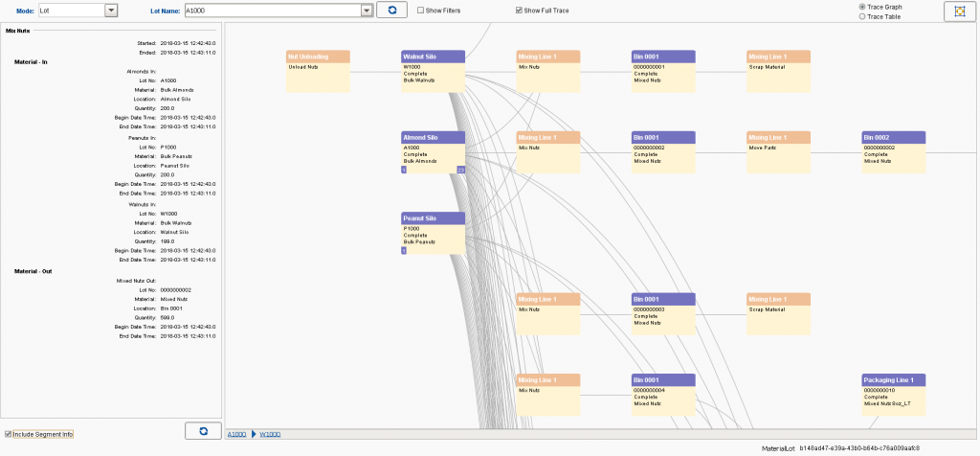
Task: Select the Peanut Silo graph node
Action: [x=434, y=233]
